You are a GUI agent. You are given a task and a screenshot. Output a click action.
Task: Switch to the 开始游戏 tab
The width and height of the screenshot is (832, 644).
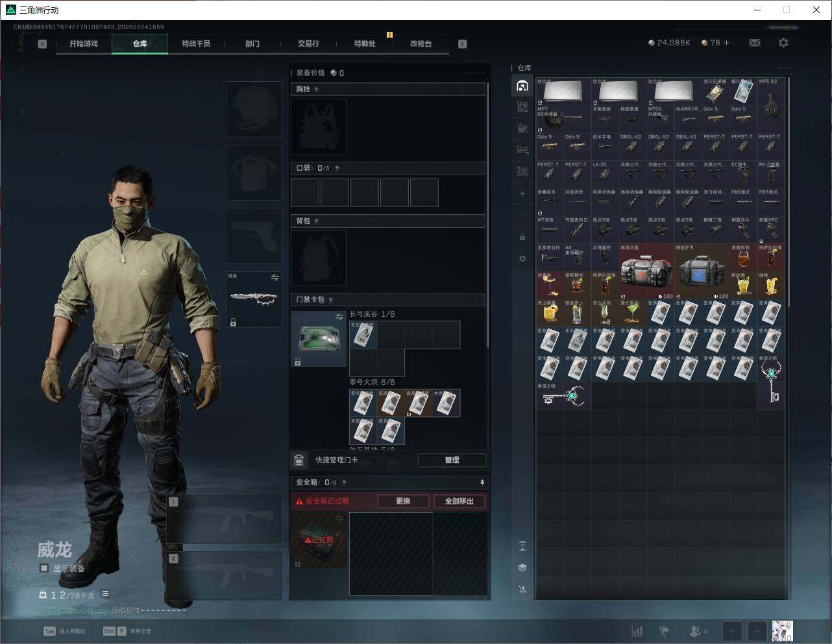pyautogui.click(x=84, y=43)
